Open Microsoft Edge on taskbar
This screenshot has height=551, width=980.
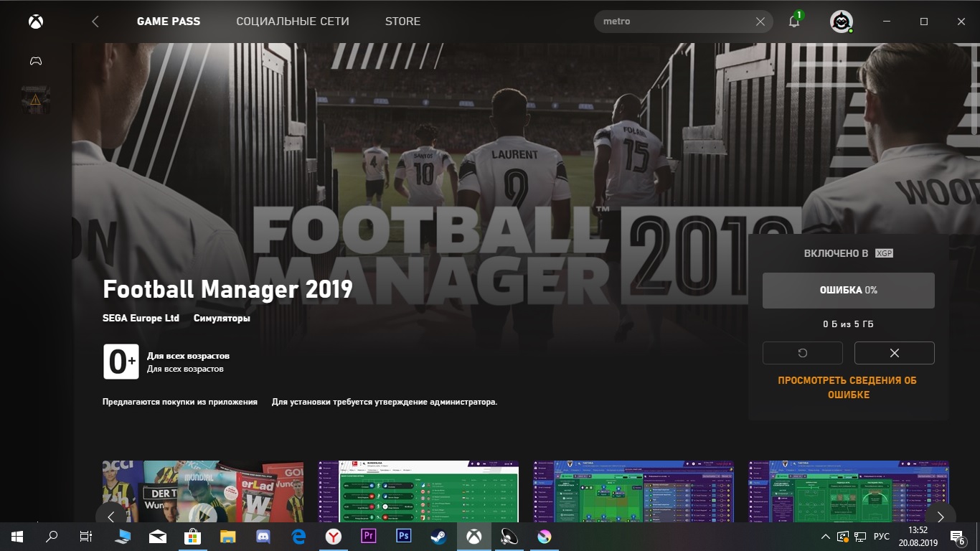tap(298, 537)
